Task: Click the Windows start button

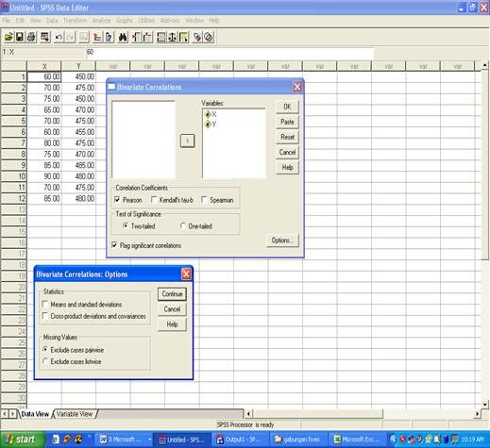Action: 23,440
